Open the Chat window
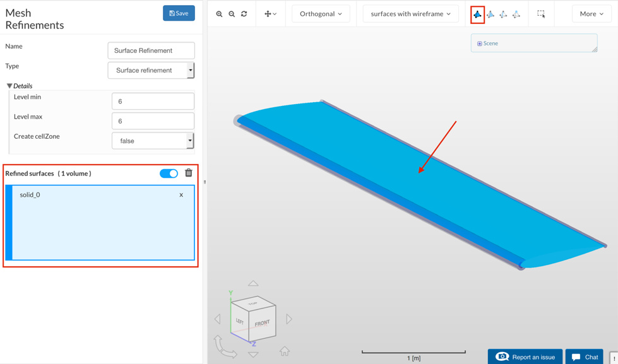 pyautogui.click(x=584, y=357)
